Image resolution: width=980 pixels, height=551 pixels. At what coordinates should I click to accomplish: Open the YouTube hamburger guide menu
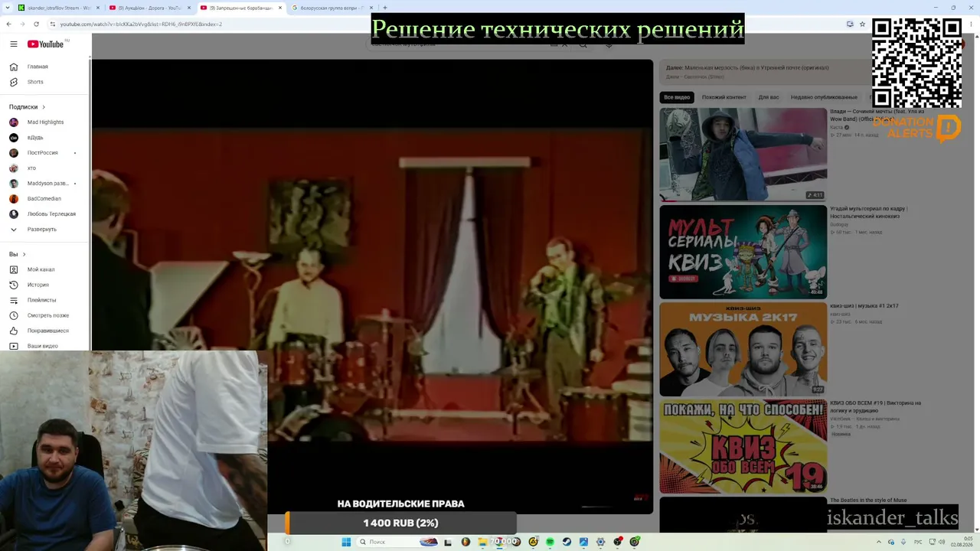point(14,44)
